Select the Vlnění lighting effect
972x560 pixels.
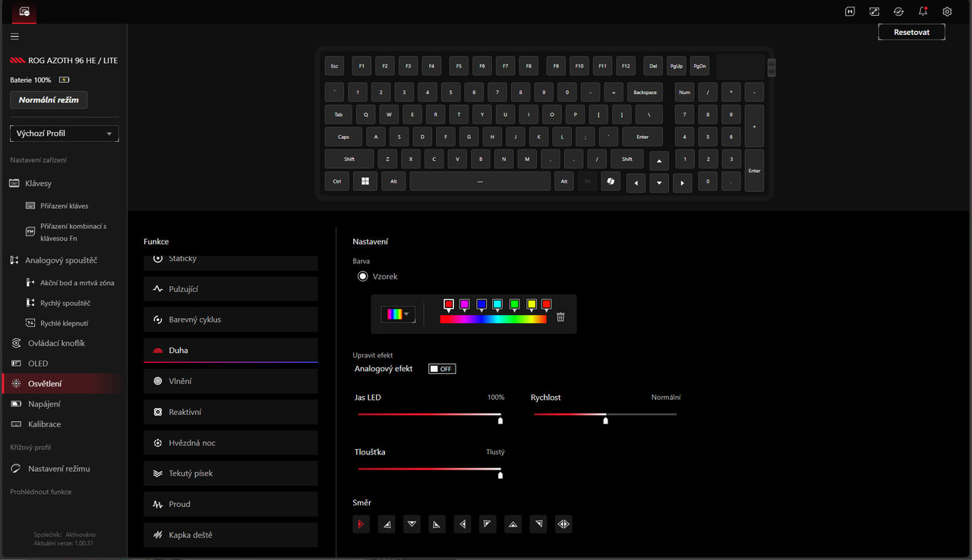tap(230, 381)
